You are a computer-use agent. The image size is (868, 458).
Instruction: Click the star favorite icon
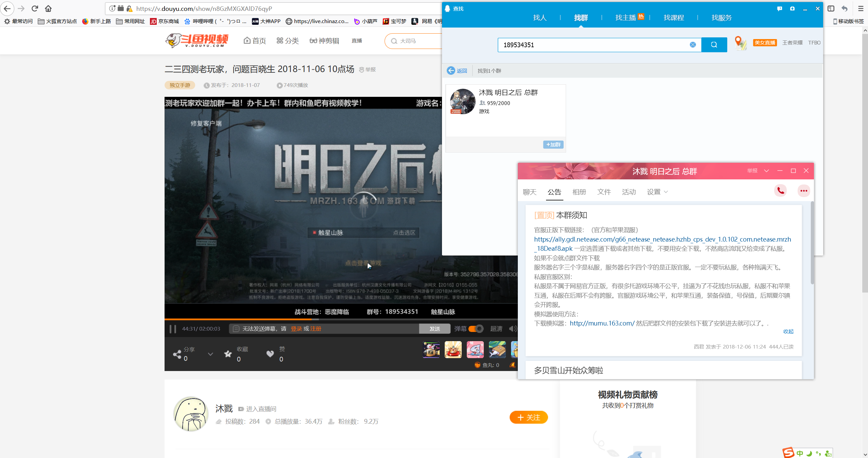click(228, 354)
